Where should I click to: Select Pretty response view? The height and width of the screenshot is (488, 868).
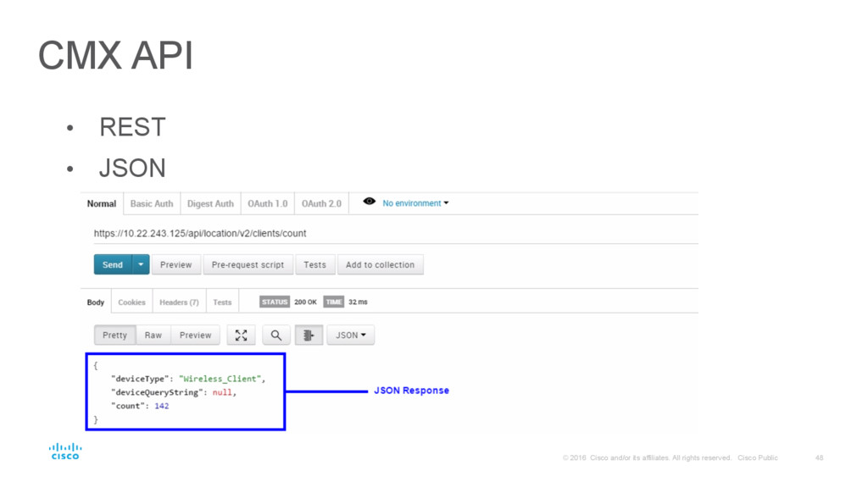(115, 335)
